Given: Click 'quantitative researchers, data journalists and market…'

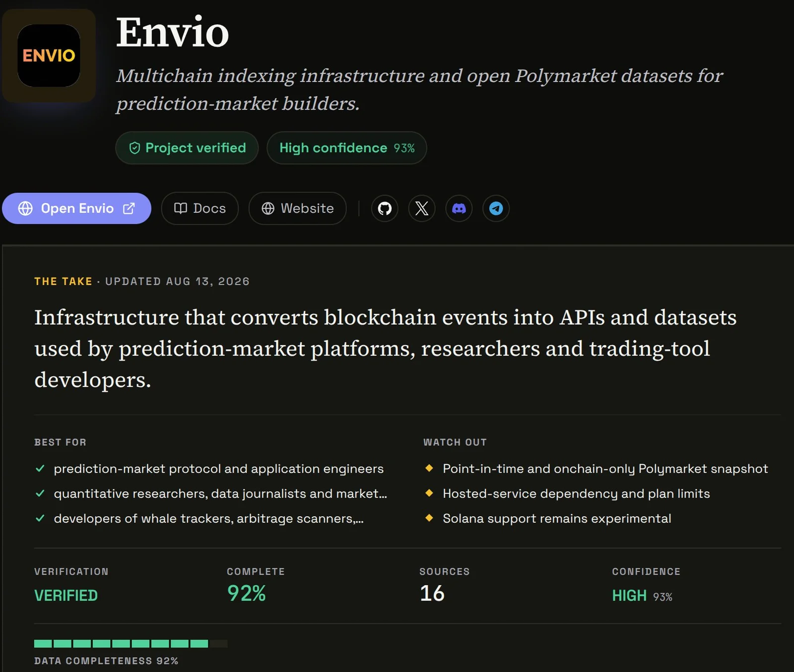Looking at the screenshot, I should coord(220,493).
